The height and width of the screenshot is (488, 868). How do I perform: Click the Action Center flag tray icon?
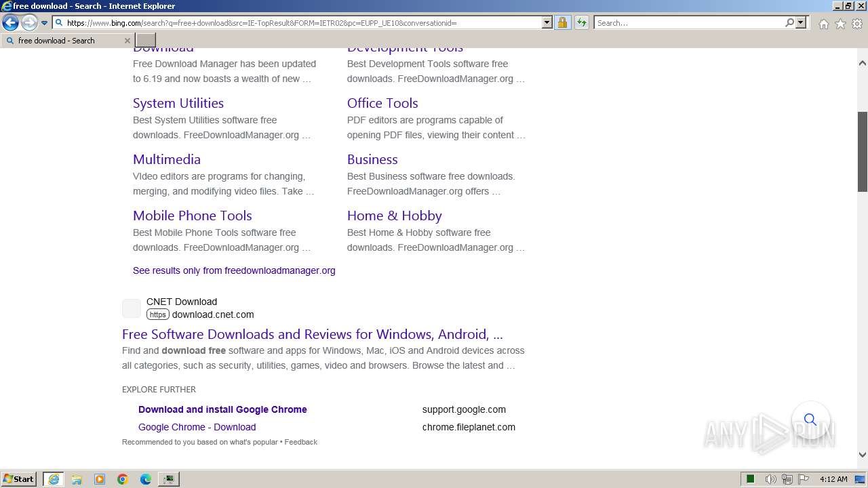804,479
